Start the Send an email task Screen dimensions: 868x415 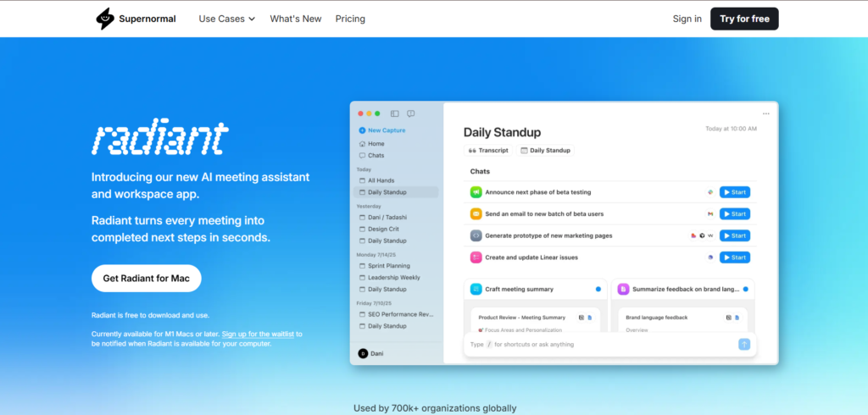pyautogui.click(x=735, y=213)
